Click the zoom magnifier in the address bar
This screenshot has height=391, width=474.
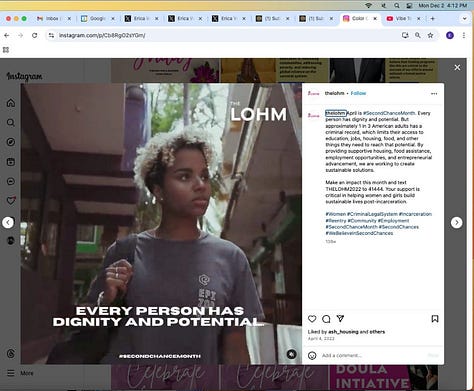point(418,35)
